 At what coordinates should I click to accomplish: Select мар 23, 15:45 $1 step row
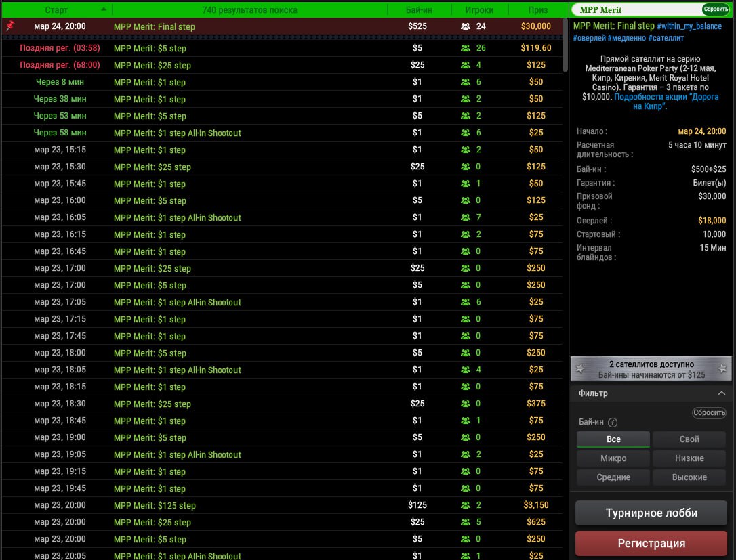click(x=282, y=184)
